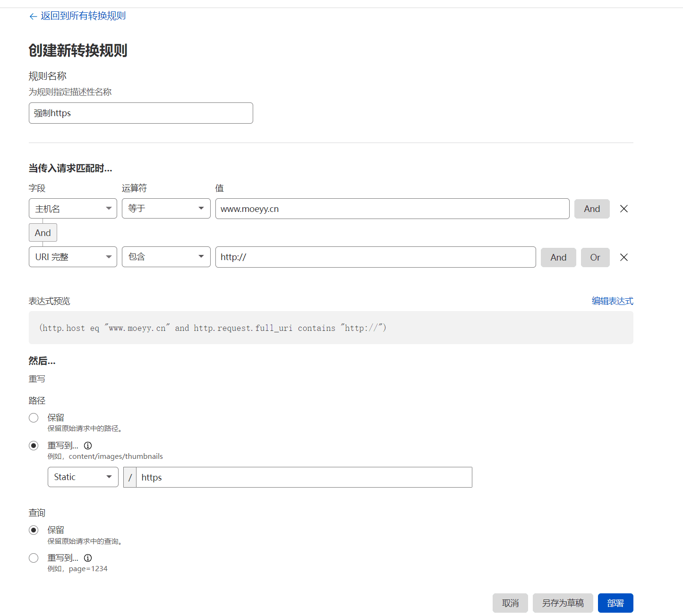Click info icon next to query rewrite option

pyautogui.click(x=88, y=558)
